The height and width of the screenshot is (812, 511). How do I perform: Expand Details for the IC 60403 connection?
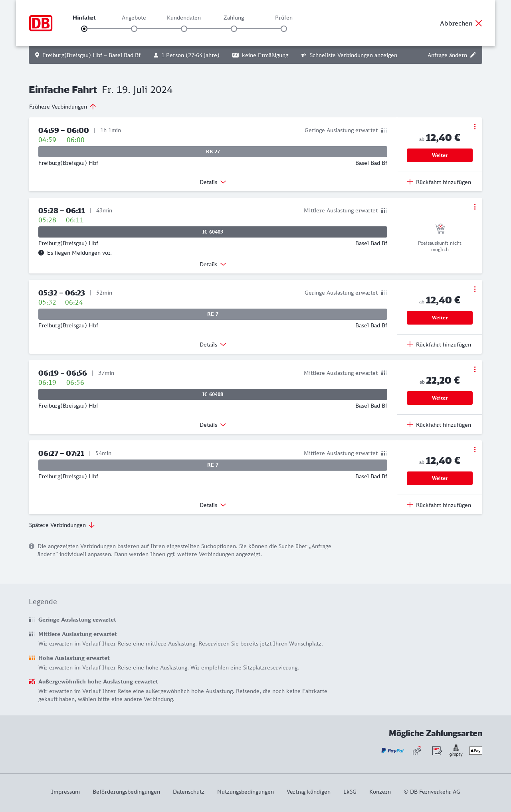[x=213, y=264]
